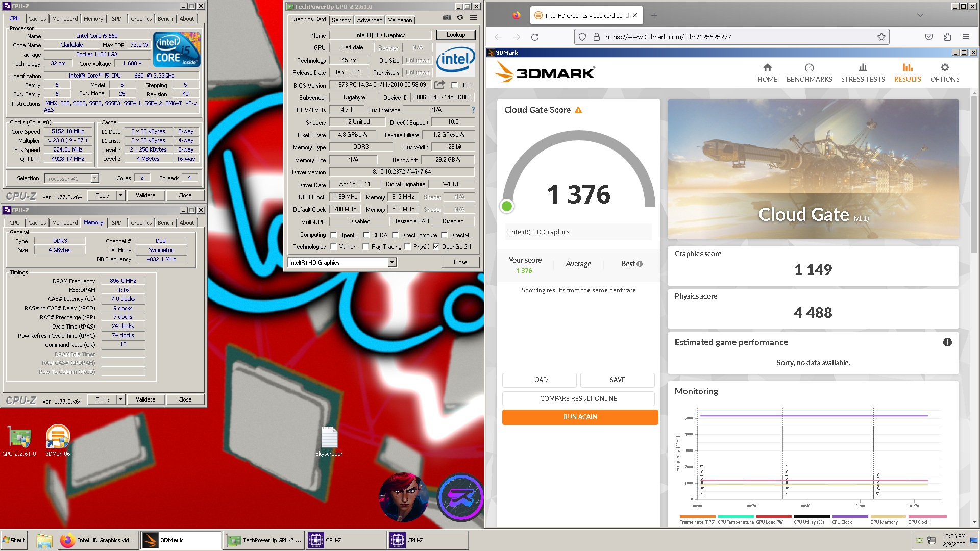Click Validate in the upper CPU-Z window
Viewport: 980px width, 551px height.
pos(145,195)
